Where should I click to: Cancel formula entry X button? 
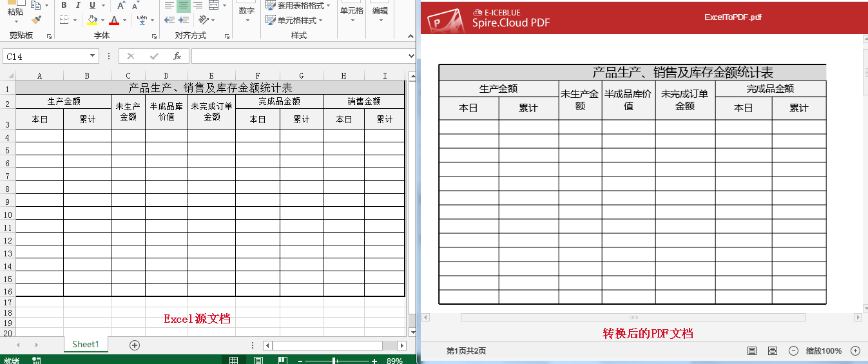click(x=131, y=57)
